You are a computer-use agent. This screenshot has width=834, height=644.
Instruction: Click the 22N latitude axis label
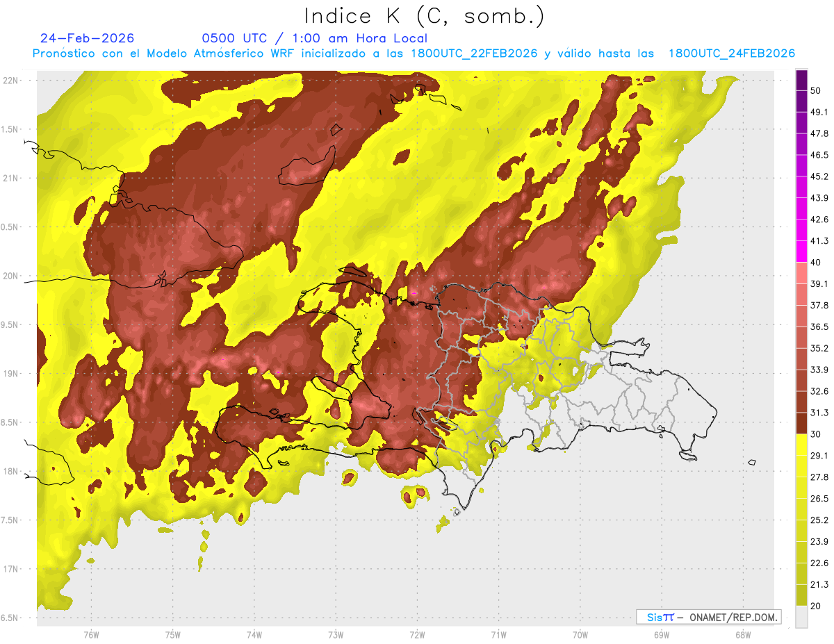(x=13, y=80)
